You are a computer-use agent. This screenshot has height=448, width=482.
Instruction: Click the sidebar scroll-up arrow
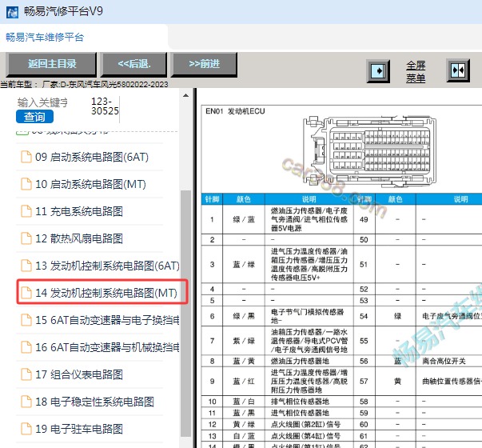(185, 95)
